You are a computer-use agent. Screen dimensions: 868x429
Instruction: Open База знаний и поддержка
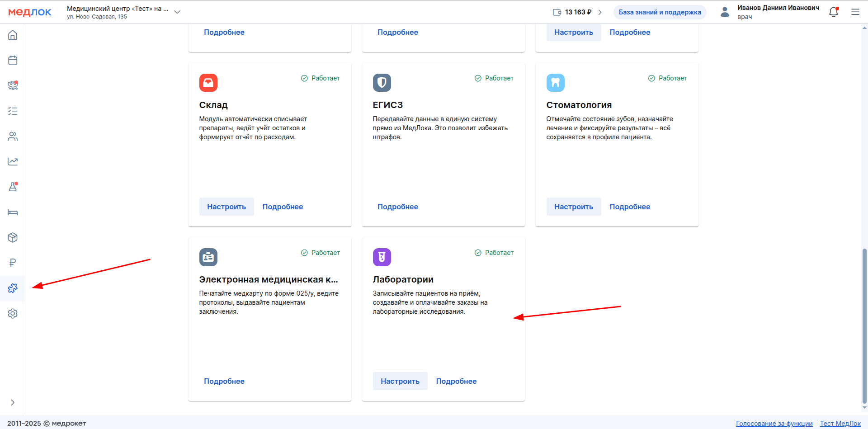pos(660,12)
